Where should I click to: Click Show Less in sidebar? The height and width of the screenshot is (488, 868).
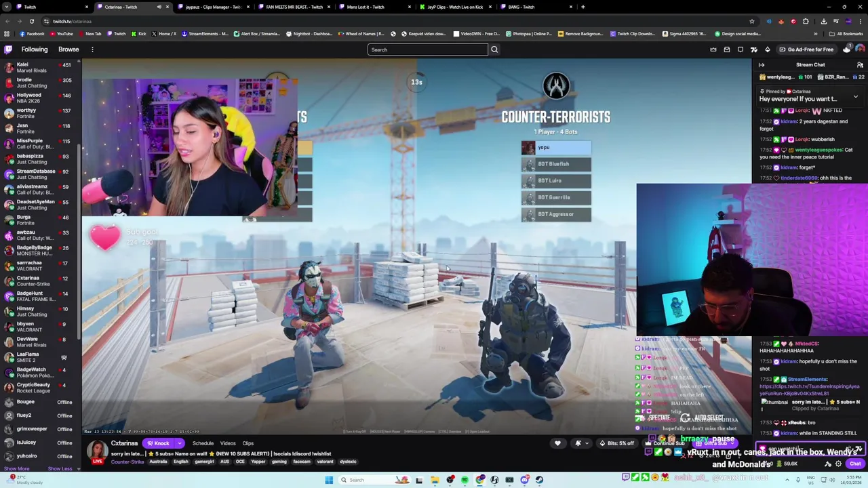[60, 469]
